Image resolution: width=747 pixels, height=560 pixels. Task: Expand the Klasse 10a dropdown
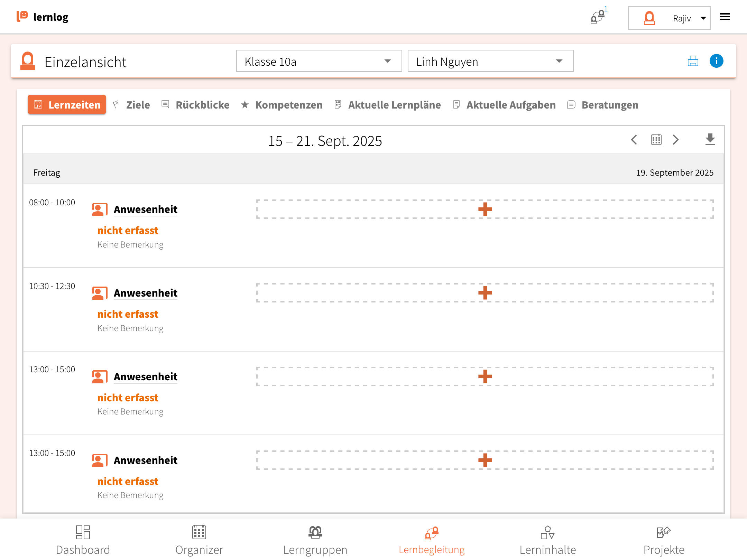pyautogui.click(x=319, y=61)
